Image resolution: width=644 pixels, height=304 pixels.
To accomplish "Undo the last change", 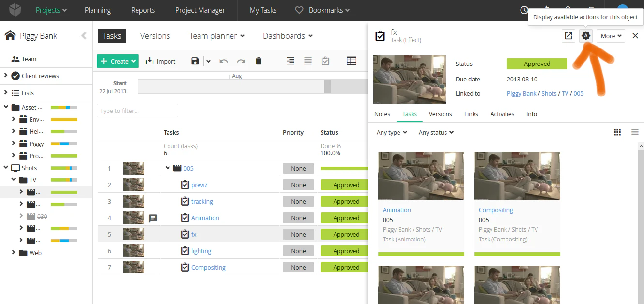I will [224, 61].
